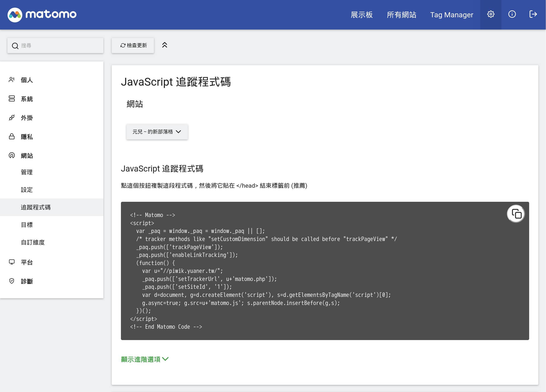Click the 網站 icon in sidebar
Screen dimensions: 546x392
coord(12,156)
